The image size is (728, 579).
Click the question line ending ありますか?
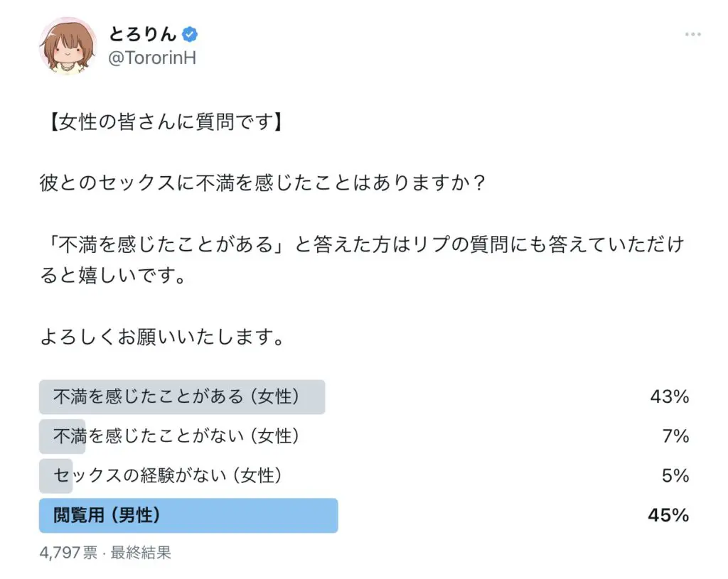[x=262, y=183]
